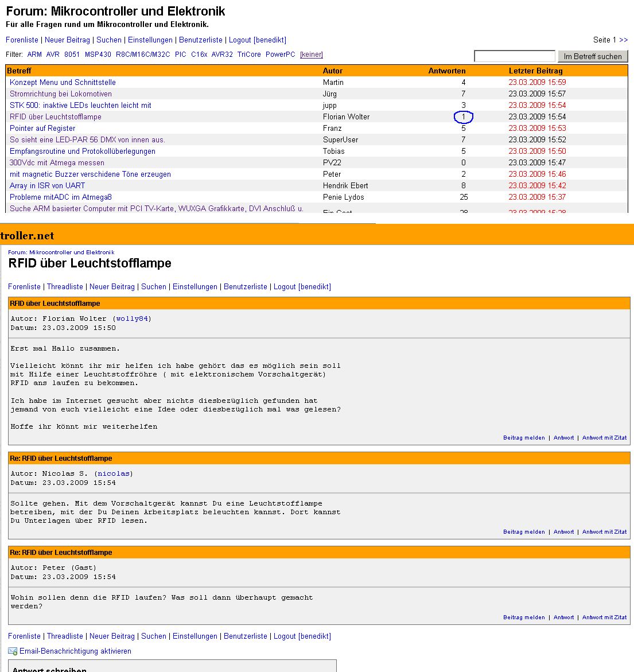Apply the R8C/M16C/M32C filter
The height and width of the screenshot is (672, 634).
[143, 55]
